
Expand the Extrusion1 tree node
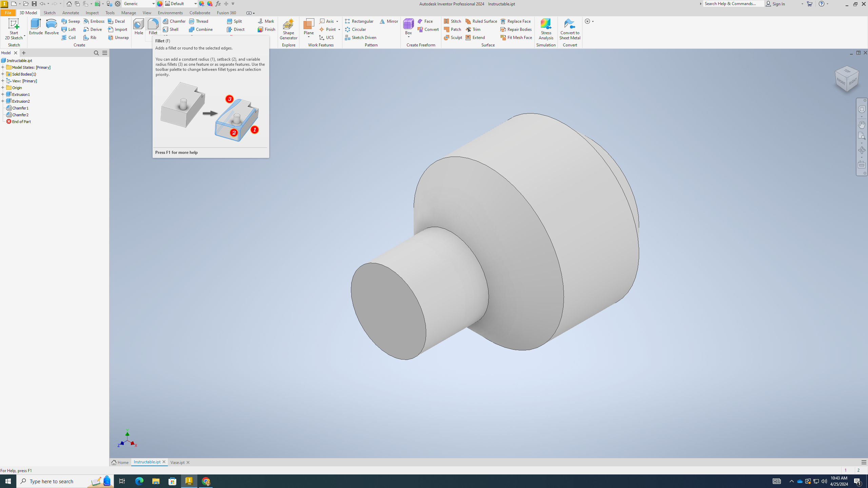[x=3, y=95]
